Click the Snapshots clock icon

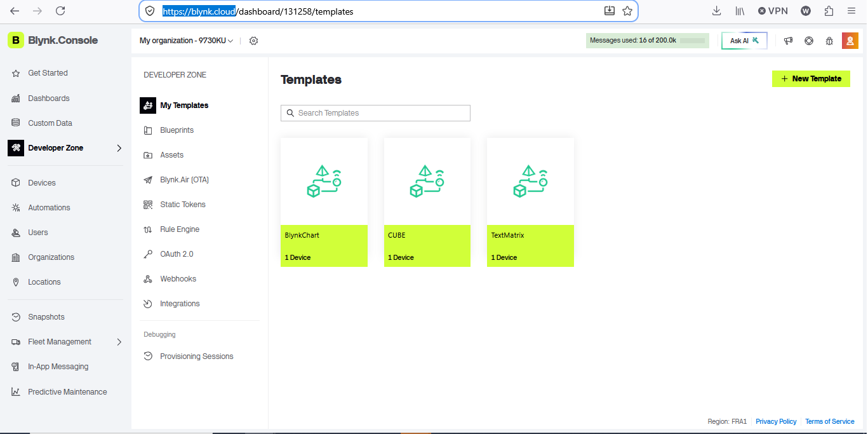pos(16,317)
